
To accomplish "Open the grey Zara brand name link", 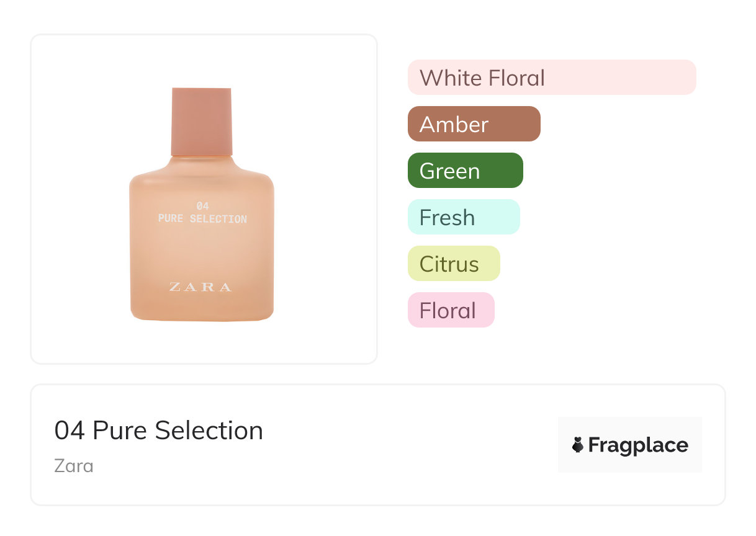I will click(x=74, y=465).
